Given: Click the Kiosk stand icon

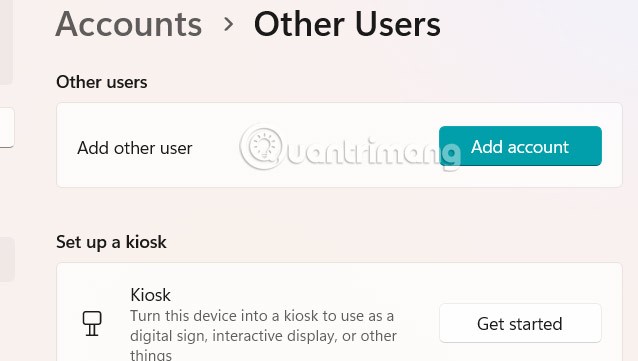Looking at the screenshot, I should (x=92, y=324).
